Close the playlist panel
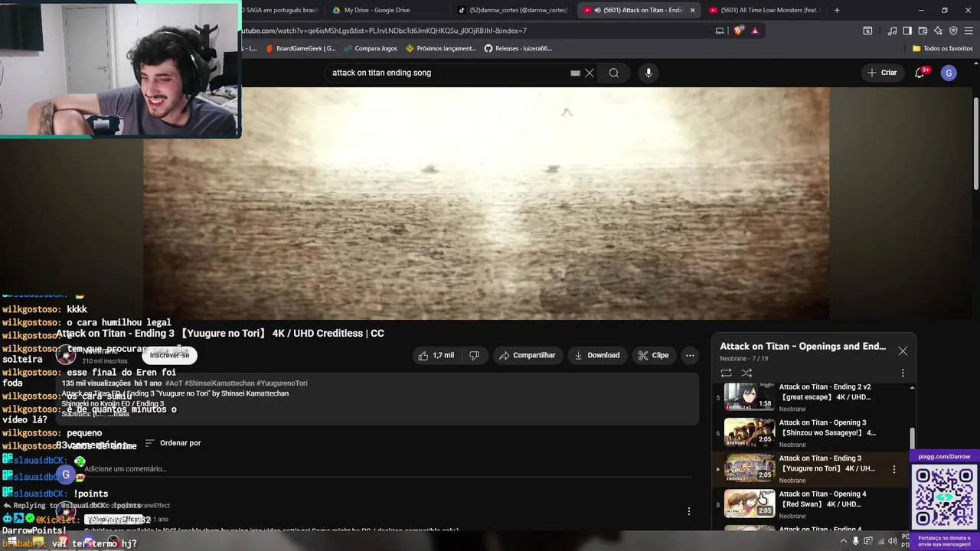980x551 pixels. pos(903,351)
